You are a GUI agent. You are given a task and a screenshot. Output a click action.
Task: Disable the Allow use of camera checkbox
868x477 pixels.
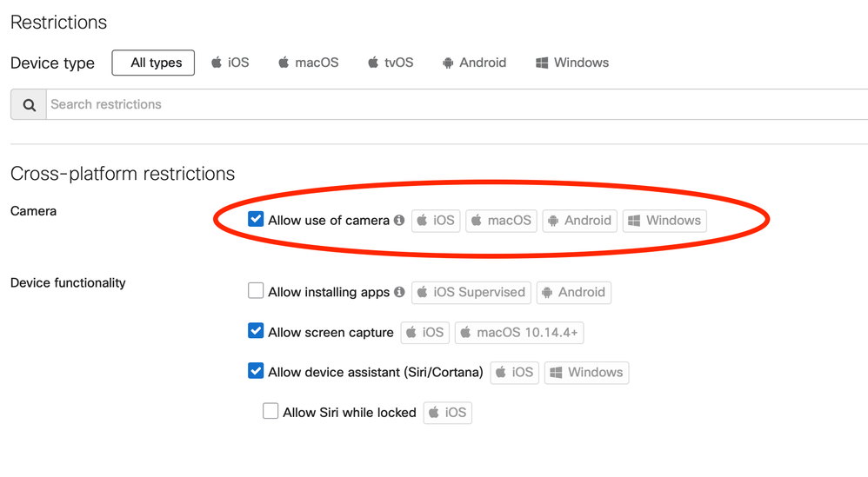256,220
